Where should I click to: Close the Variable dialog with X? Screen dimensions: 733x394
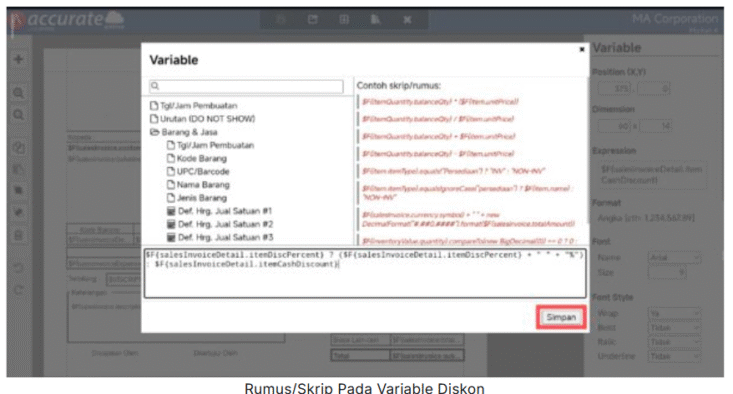coord(582,49)
